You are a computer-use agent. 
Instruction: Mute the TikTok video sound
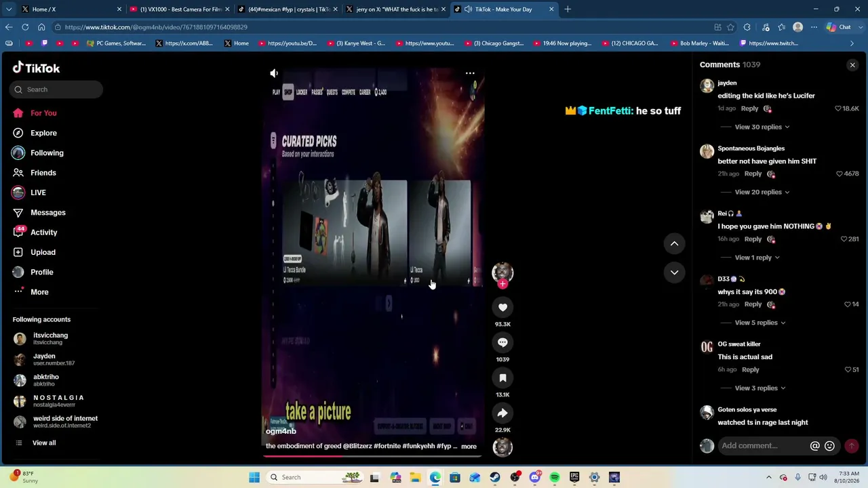[x=274, y=73]
